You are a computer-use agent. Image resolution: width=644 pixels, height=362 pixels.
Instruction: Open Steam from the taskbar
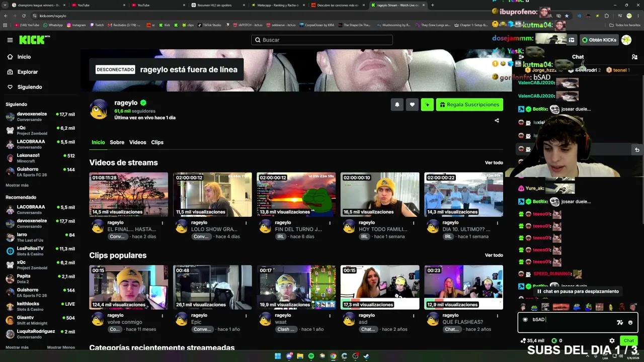[366, 356]
